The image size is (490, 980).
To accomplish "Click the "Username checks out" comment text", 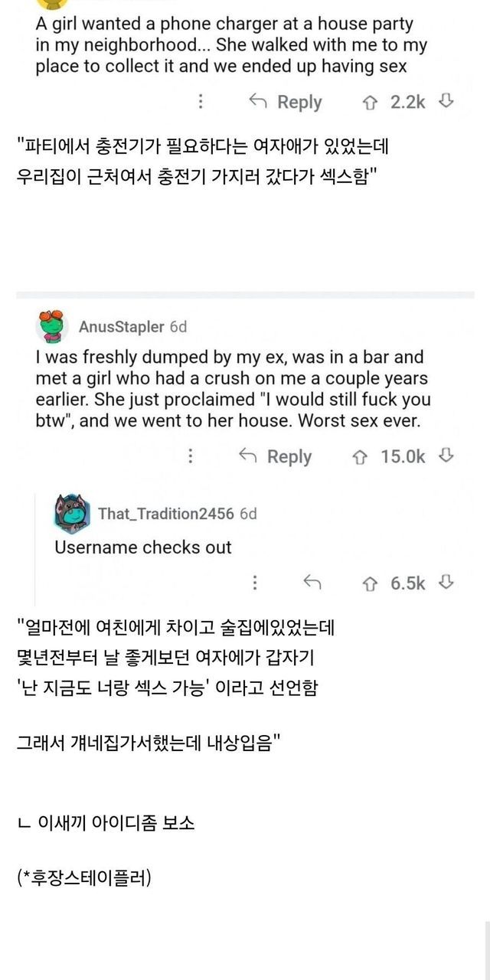I will tap(142, 547).
